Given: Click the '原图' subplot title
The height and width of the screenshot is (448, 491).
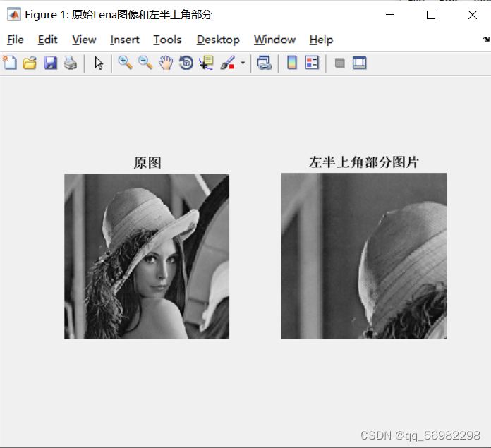Looking at the screenshot, I should [x=147, y=163].
